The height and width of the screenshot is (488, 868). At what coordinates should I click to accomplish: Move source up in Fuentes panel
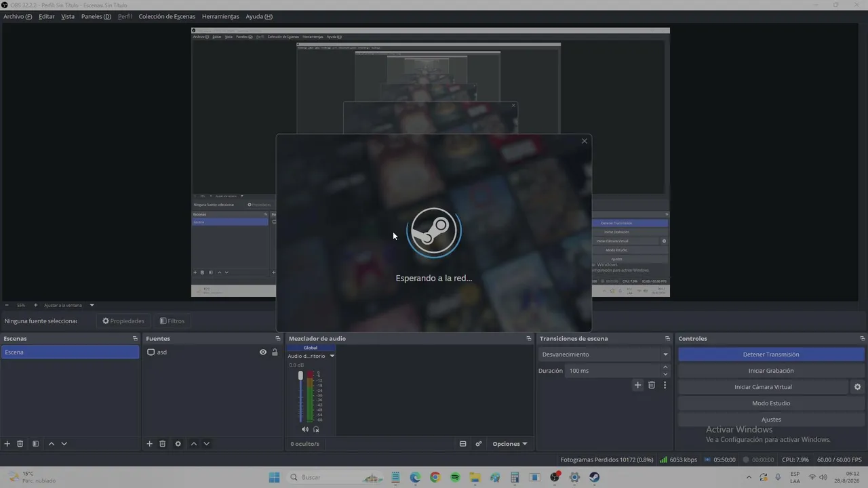[193, 444]
